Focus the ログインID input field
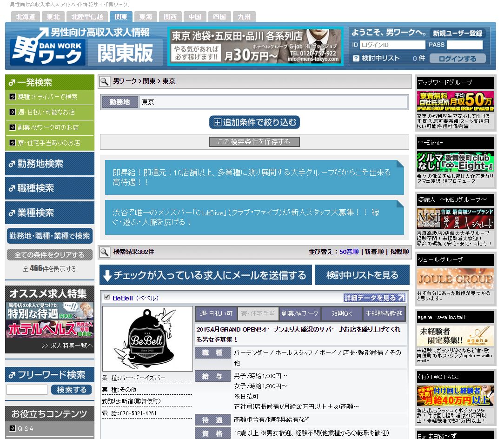The image size is (504, 439). click(392, 45)
